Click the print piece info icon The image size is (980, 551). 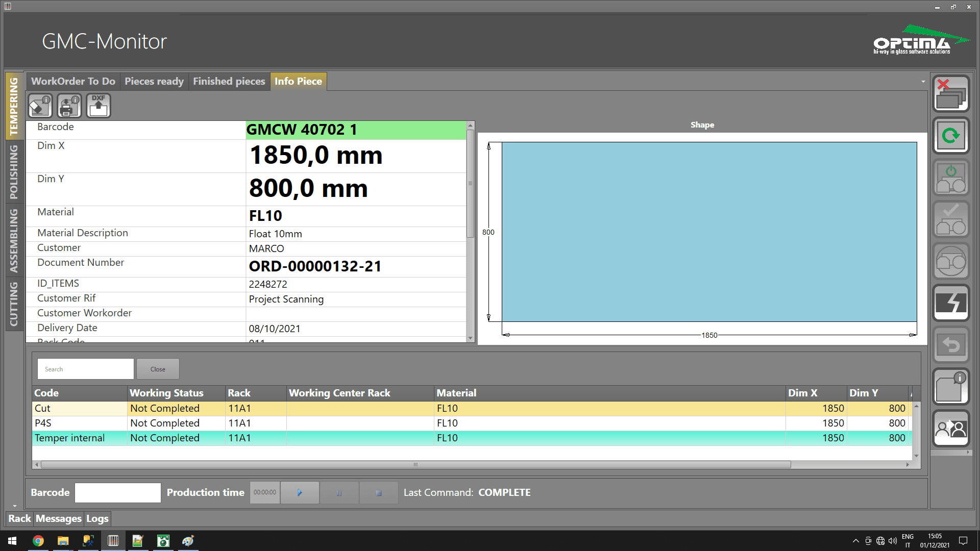[x=69, y=106]
